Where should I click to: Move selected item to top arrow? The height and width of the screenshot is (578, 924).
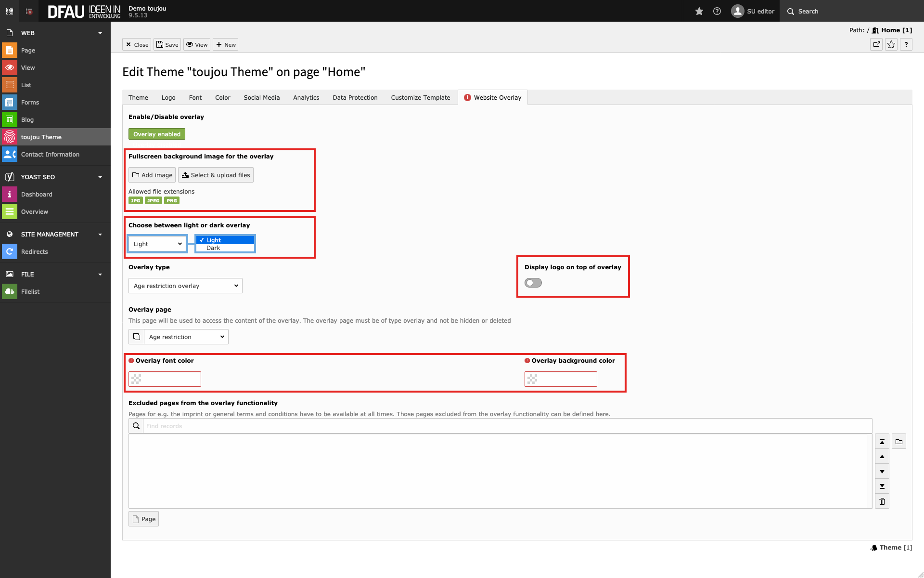coord(882,442)
